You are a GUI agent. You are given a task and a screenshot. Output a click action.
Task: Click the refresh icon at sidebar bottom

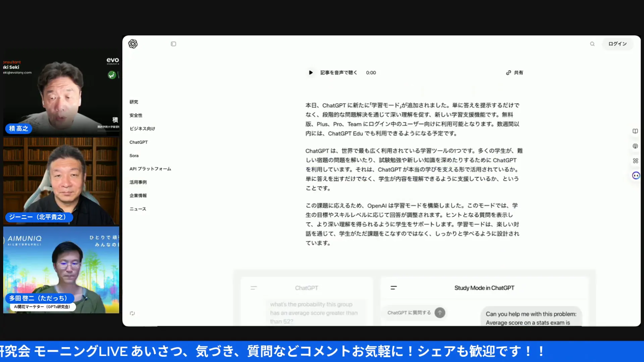pos(132,313)
